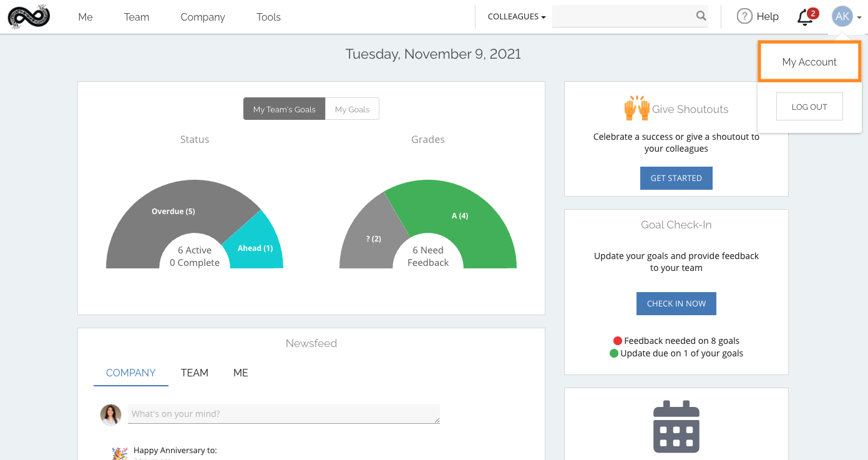
Task: Click the search magnifier icon
Action: click(x=701, y=16)
